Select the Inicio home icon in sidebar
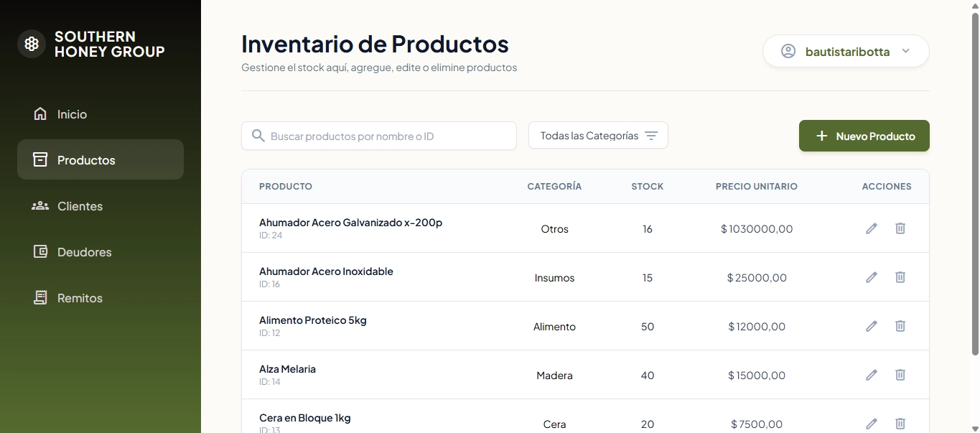The image size is (980, 433). (39, 113)
